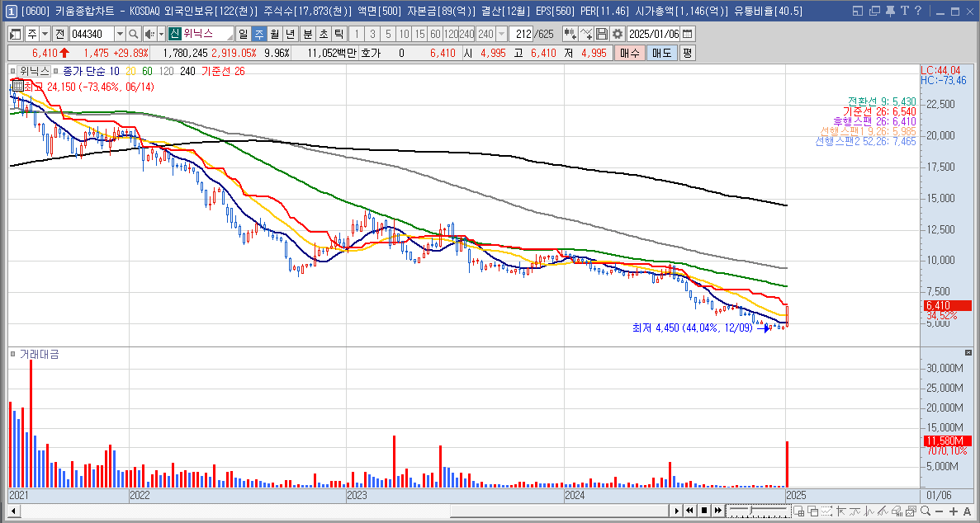Open the 주 type dropdown arrow
The width and height of the screenshot is (980, 523).
pyautogui.click(x=45, y=34)
